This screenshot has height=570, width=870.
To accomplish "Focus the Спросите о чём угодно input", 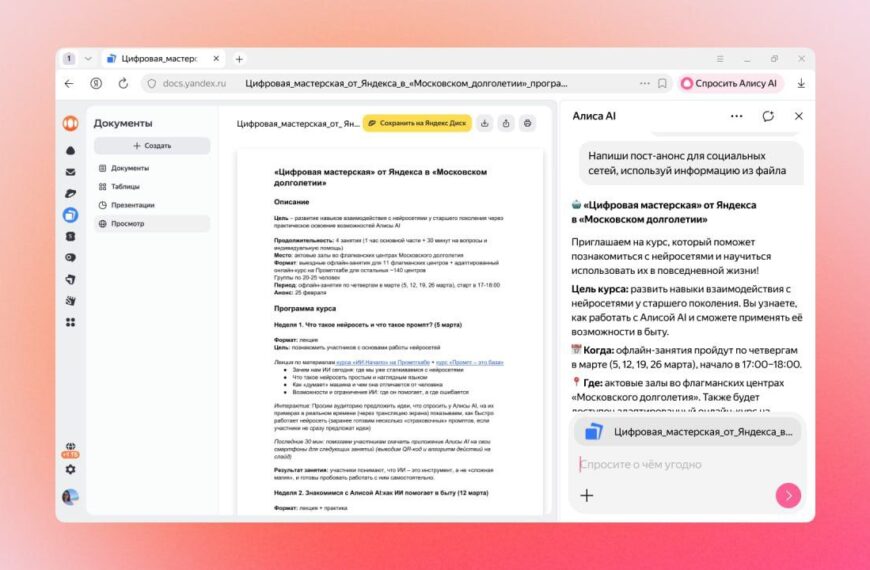I will pyautogui.click(x=687, y=465).
